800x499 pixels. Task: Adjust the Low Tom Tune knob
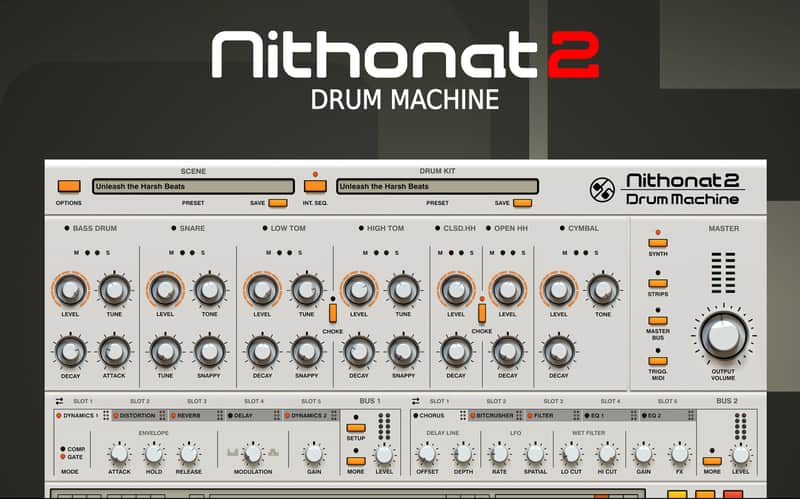[x=307, y=290]
